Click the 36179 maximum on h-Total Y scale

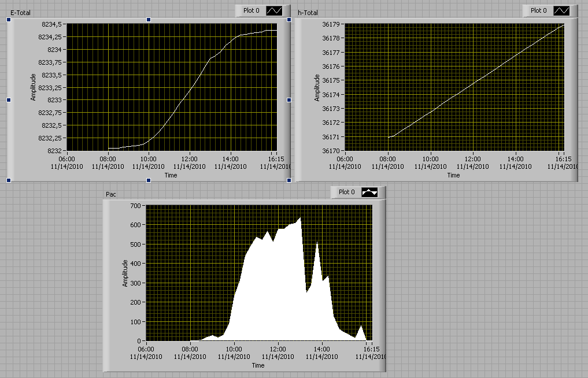(331, 24)
